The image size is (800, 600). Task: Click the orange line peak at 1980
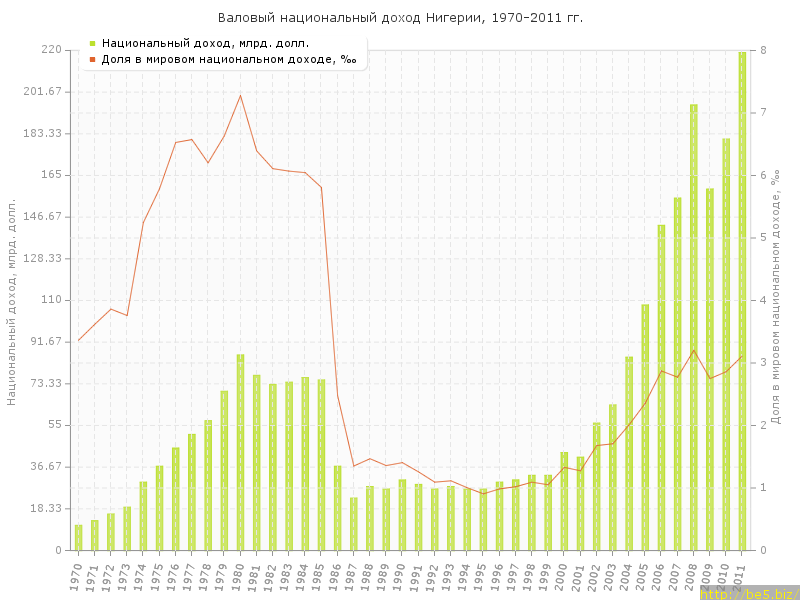[x=240, y=95]
